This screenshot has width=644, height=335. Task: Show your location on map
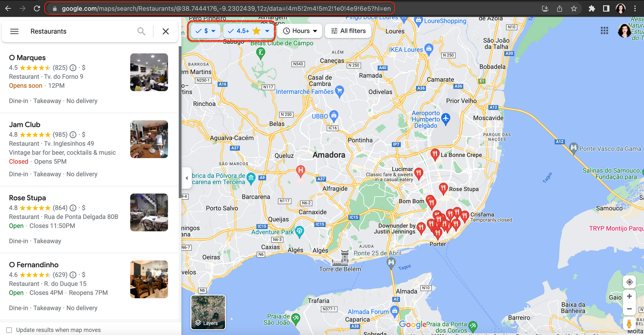pos(629,282)
